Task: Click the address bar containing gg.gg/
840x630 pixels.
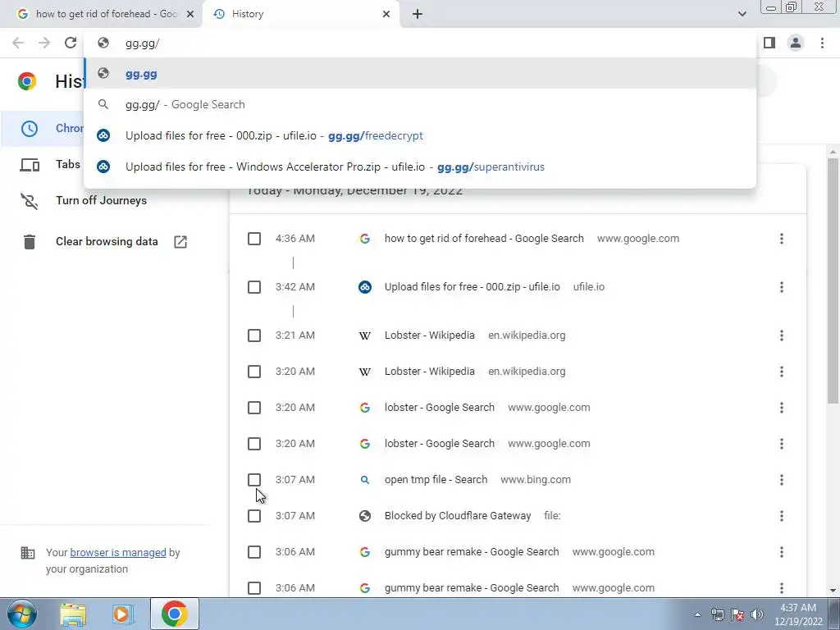Action: 420,43
